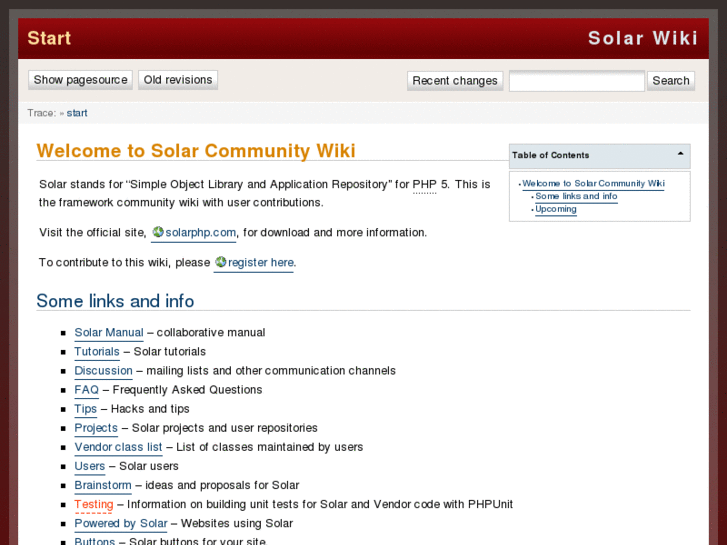
Task: Jump to the Upcoming section in TOC
Action: click(x=556, y=209)
